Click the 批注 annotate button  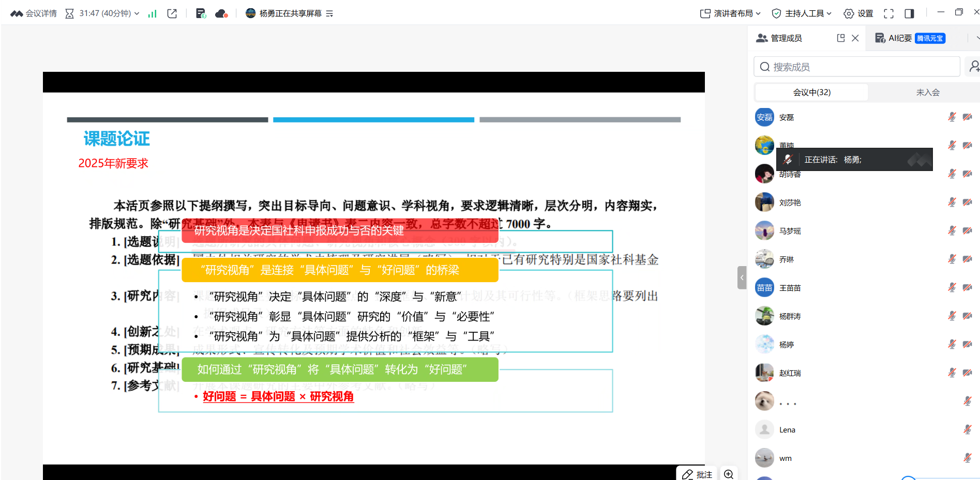pyautogui.click(x=697, y=474)
